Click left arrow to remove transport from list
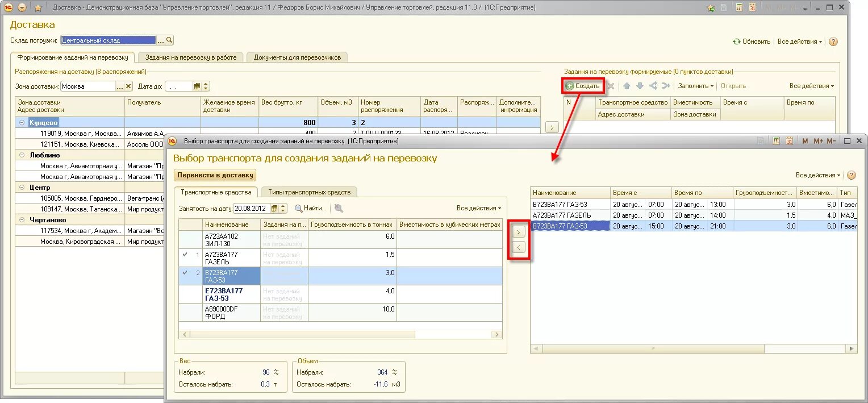This screenshot has height=403, width=868. 519,247
